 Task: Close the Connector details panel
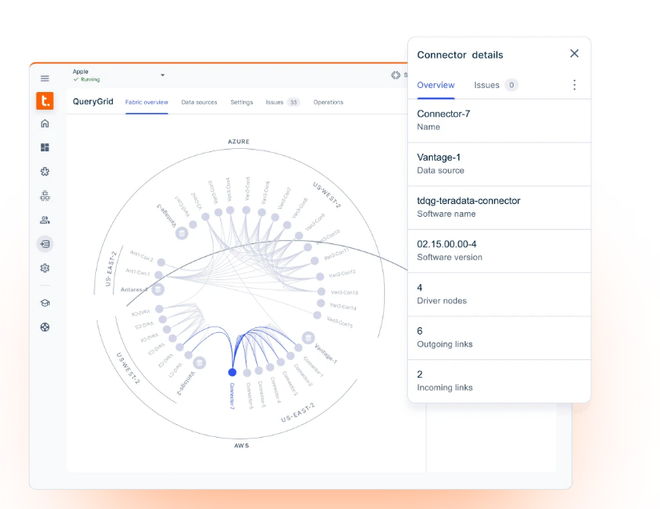coord(574,54)
